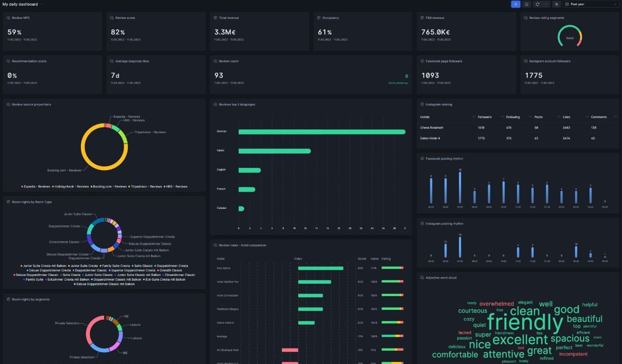622x364 pixels.
Task: Click the Facebook page followers widget icon
Action: click(422, 61)
